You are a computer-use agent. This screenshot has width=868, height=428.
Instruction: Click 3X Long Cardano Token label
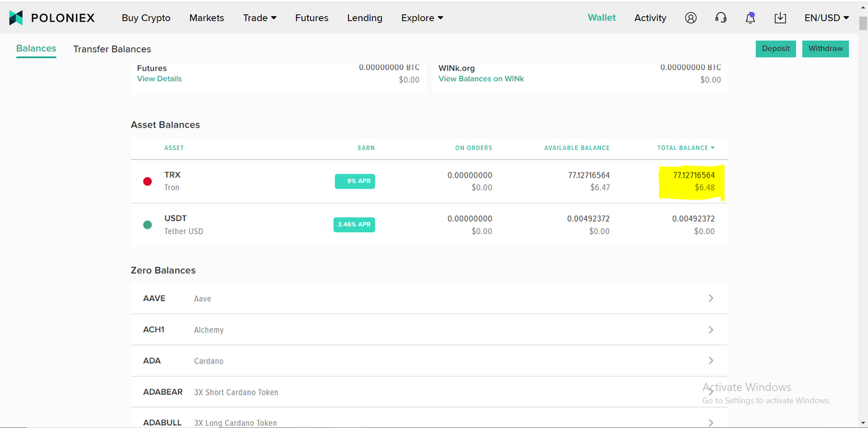235,423
